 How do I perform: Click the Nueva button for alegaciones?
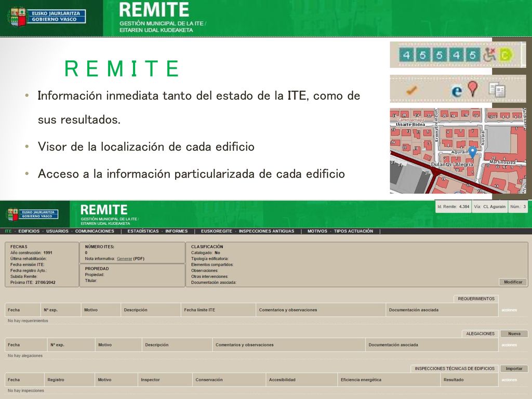(x=514, y=334)
